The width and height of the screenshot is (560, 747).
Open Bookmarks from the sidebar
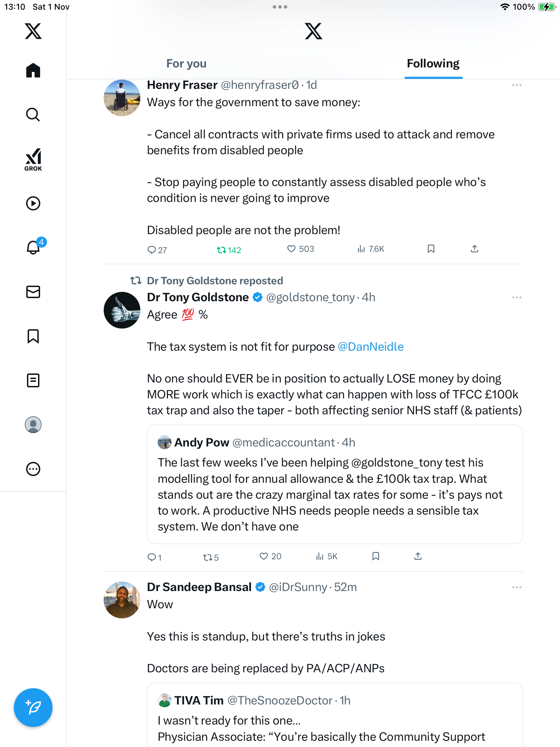[x=33, y=336]
